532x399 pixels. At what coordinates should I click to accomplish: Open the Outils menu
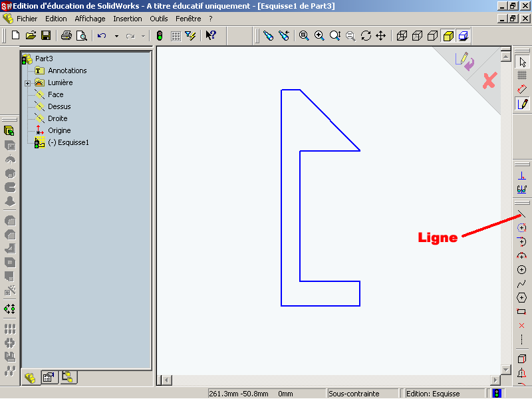click(x=159, y=19)
